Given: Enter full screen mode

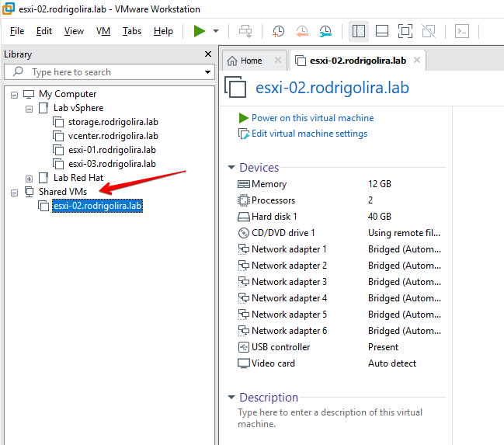Looking at the screenshot, I should coord(405,31).
